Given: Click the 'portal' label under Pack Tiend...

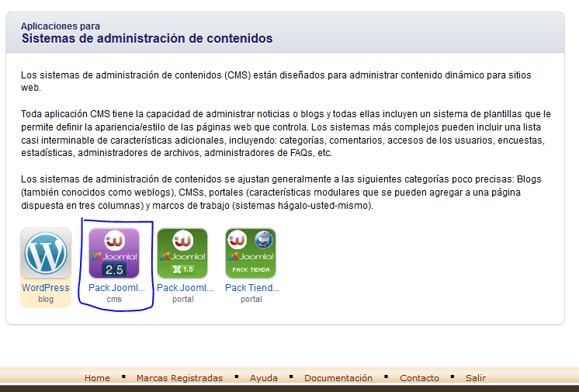Looking at the screenshot, I should (x=251, y=300).
